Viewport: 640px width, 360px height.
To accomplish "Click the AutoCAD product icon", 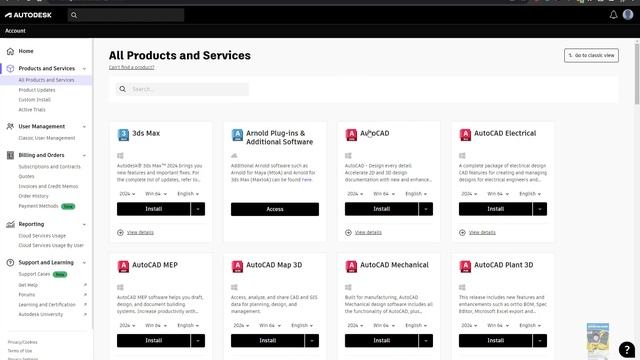I will pyautogui.click(x=351, y=135).
